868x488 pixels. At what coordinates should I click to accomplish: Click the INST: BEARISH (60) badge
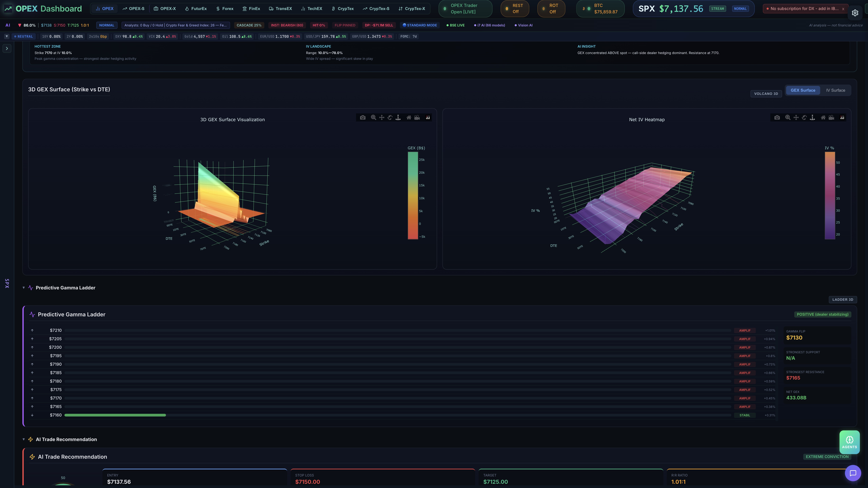(x=287, y=25)
